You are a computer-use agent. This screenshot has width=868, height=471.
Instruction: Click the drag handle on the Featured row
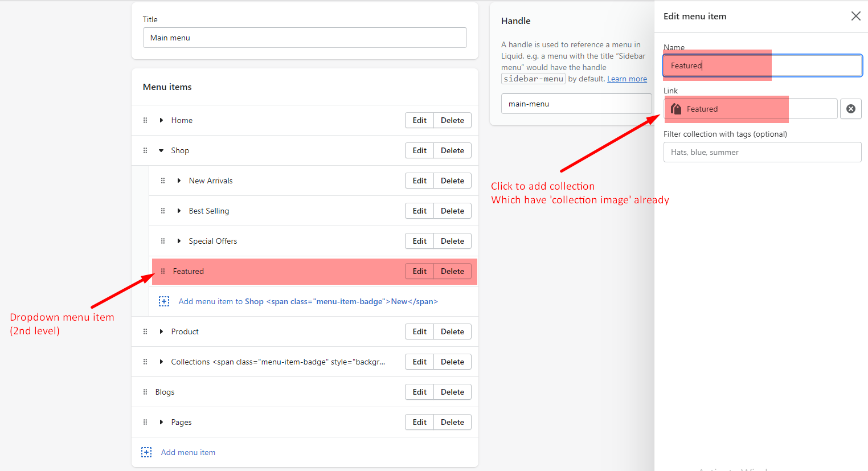click(163, 271)
